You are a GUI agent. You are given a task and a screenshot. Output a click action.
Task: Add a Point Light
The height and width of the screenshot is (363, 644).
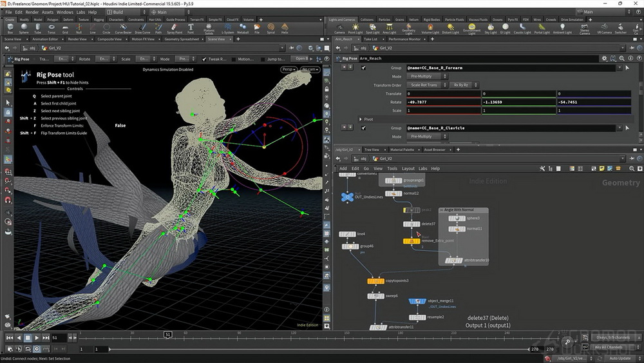click(355, 28)
